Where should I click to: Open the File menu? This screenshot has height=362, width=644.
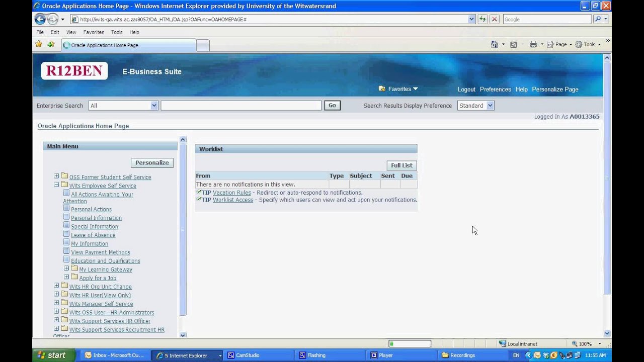(40, 32)
